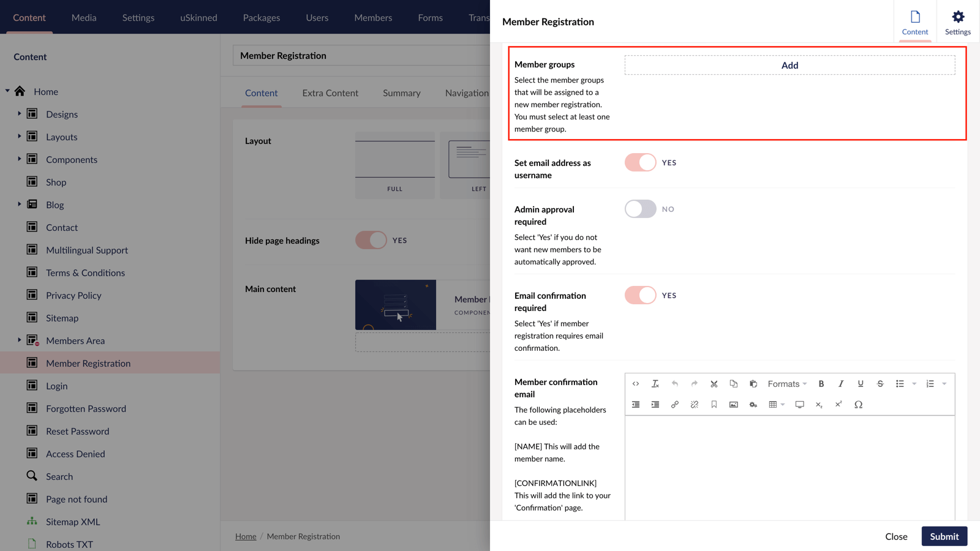This screenshot has height=551, width=980.
Task: Insert a table in the email editor
Action: [x=774, y=404]
